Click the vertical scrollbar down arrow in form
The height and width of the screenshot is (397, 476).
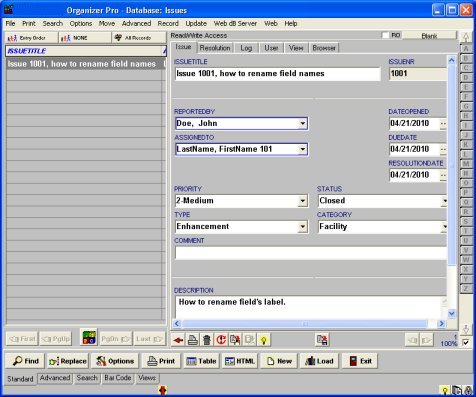click(x=452, y=313)
